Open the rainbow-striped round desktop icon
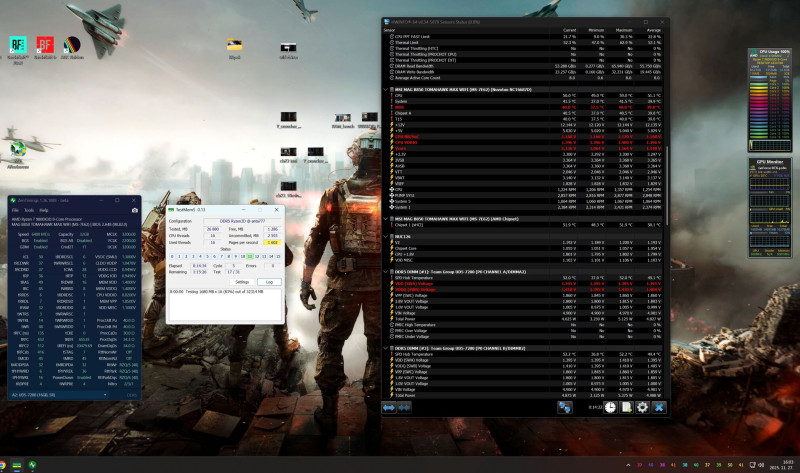 click(71, 45)
